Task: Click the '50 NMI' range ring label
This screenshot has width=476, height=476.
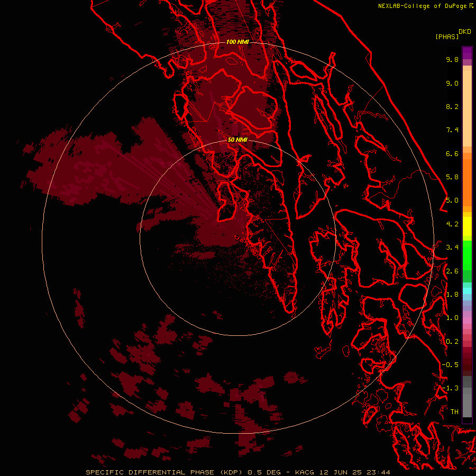Action: [x=237, y=140]
